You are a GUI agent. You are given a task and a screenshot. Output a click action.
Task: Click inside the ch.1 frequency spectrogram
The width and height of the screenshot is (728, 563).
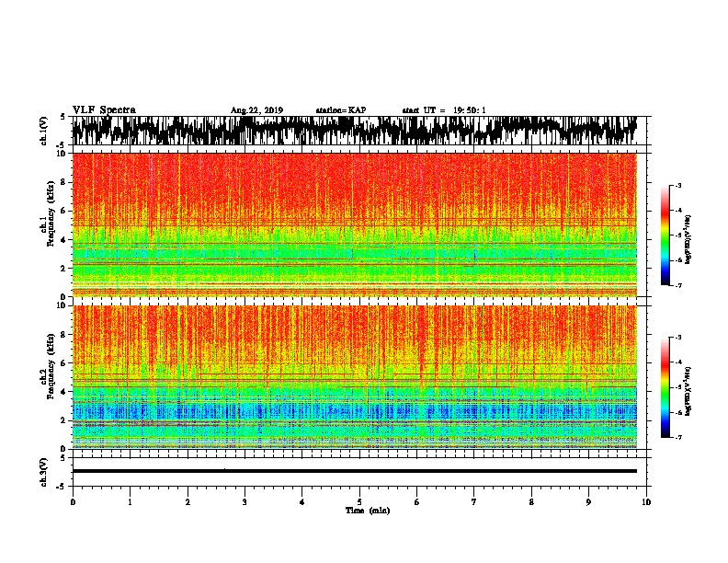tap(354, 224)
